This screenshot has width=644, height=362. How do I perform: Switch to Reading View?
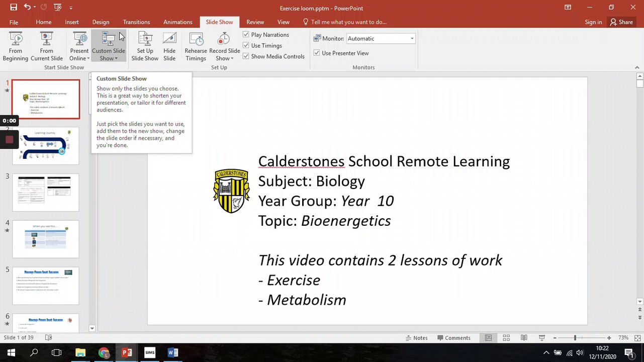(524, 338)
